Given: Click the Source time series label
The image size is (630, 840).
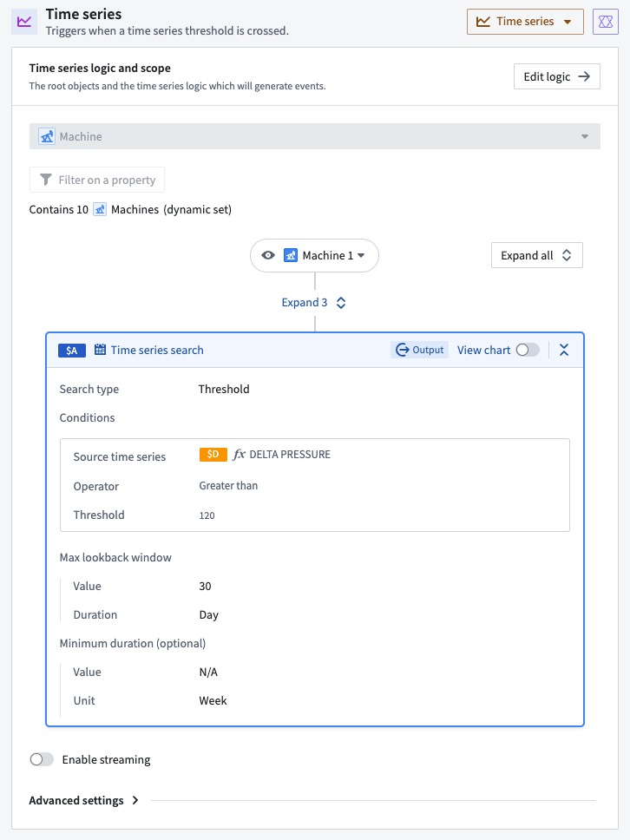Looking at the screenshot, I should pyautogui.click(x=120, y=457).
